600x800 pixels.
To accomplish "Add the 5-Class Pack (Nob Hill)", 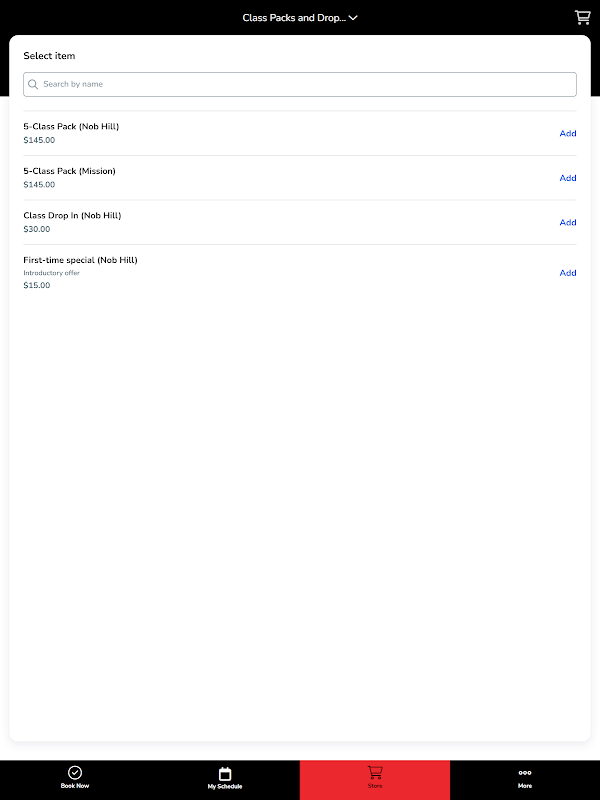I will click(x=568, y=133).
